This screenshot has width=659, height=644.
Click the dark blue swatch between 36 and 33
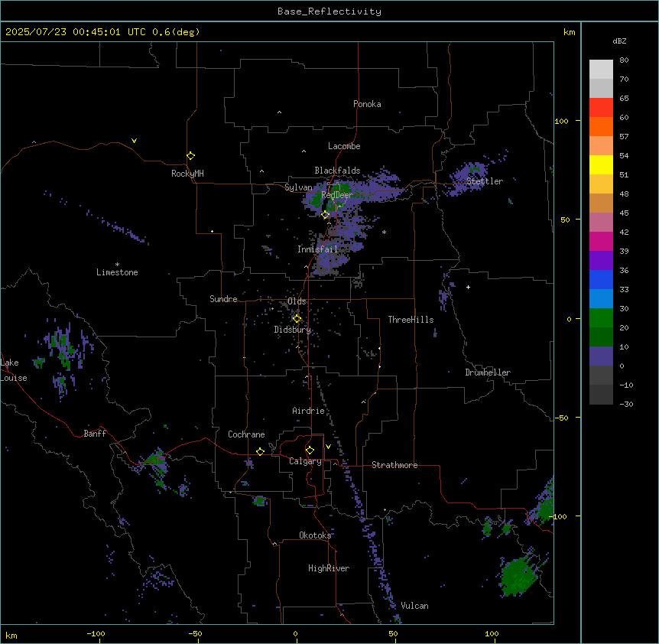[601, 279]
